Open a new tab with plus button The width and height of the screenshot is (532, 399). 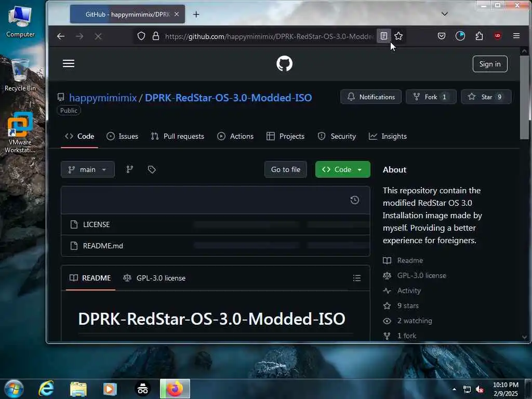coord(196,14)
